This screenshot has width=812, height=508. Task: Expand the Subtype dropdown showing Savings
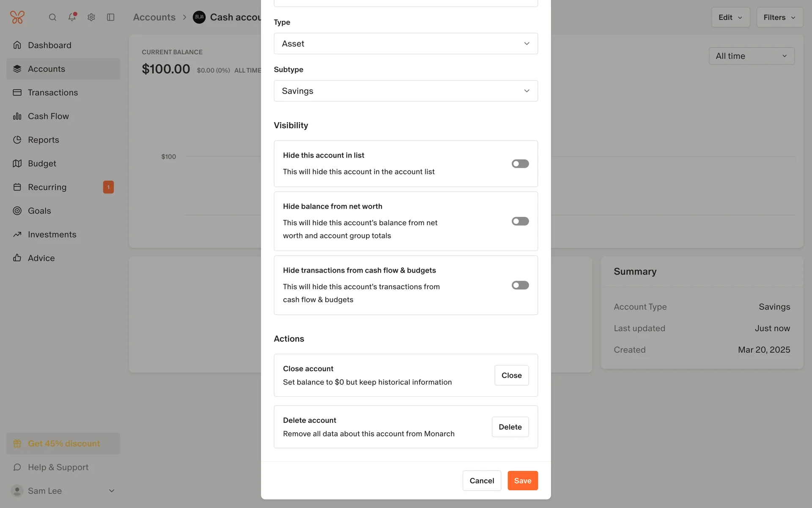406,91
